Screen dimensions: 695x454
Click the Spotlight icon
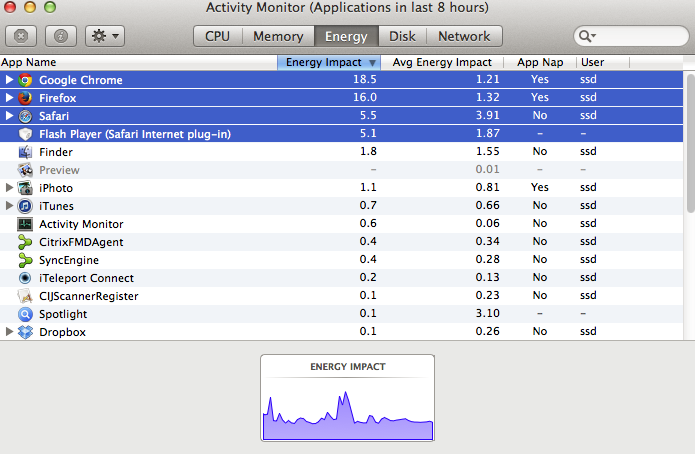(25, 314)
